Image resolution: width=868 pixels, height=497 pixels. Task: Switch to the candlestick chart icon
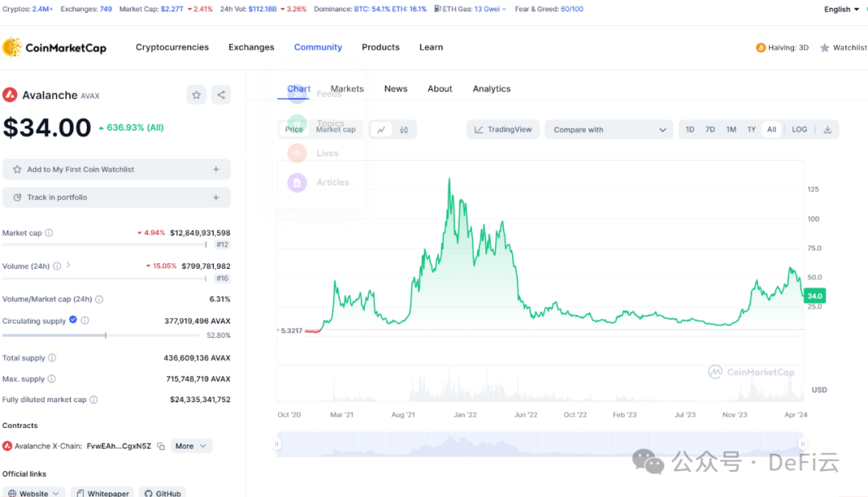(404, 129)
